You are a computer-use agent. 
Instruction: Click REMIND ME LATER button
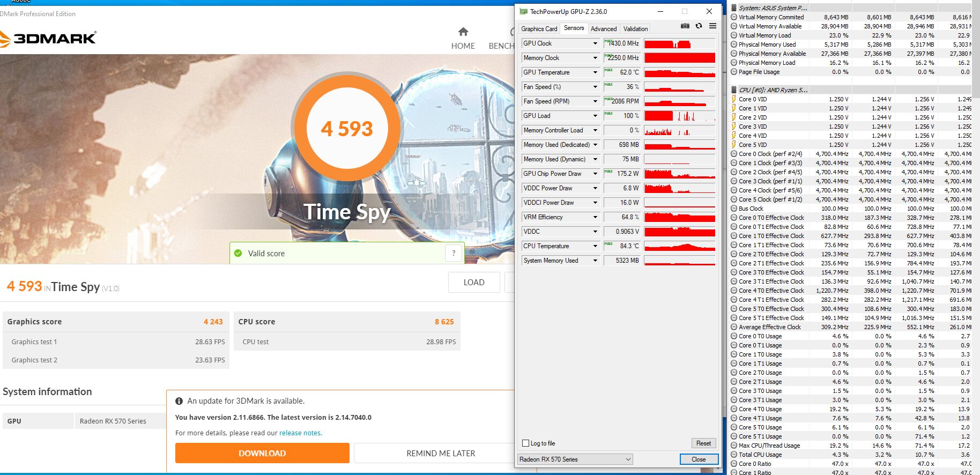click(x=441, y=453)
